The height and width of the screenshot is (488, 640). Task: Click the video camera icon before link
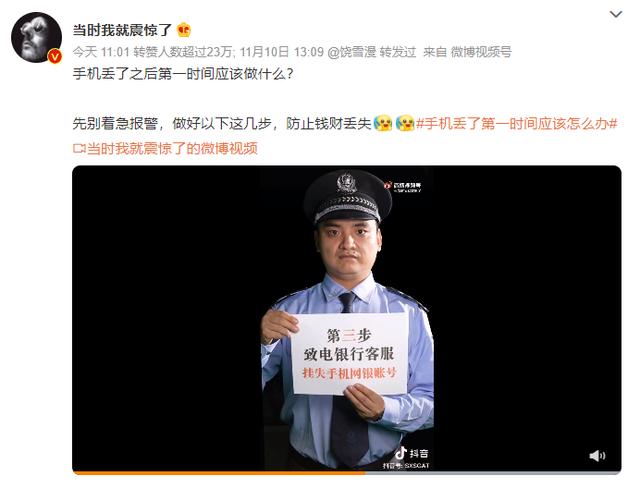coord(79,149)
